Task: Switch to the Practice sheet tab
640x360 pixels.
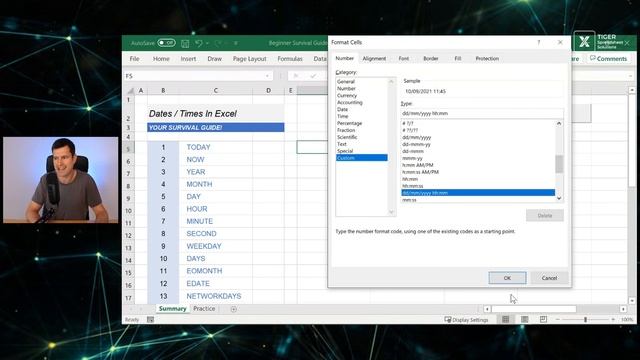Action: (x=204, y=309)
